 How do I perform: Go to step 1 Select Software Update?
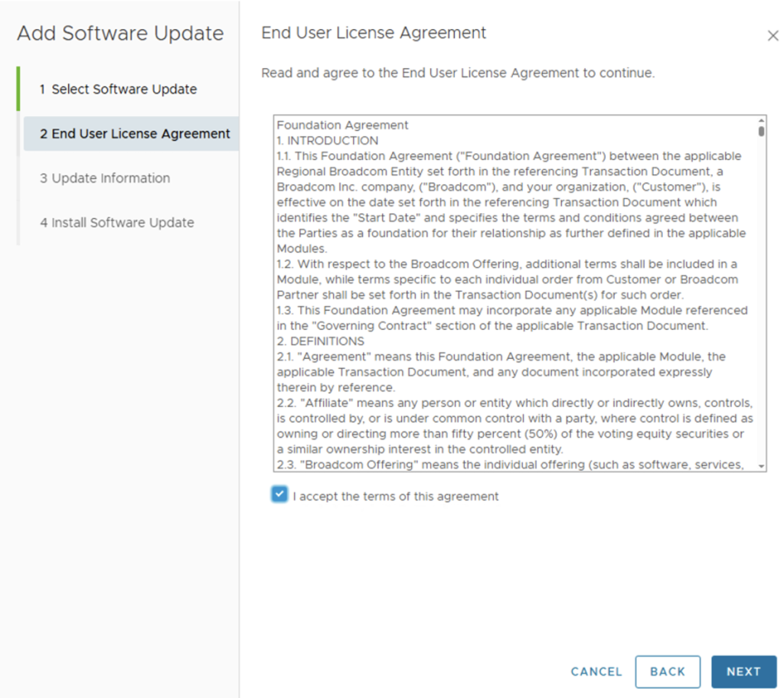pos(119,89)
